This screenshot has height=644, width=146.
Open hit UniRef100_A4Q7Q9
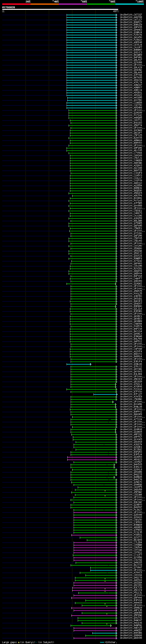131,17
